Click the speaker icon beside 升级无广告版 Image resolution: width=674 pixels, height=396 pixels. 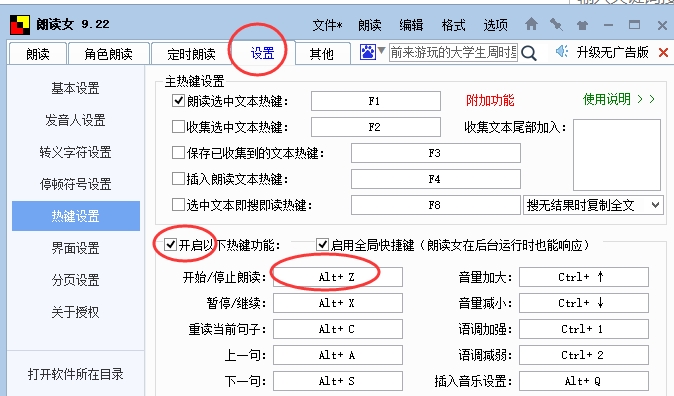(x=562, y=52)
